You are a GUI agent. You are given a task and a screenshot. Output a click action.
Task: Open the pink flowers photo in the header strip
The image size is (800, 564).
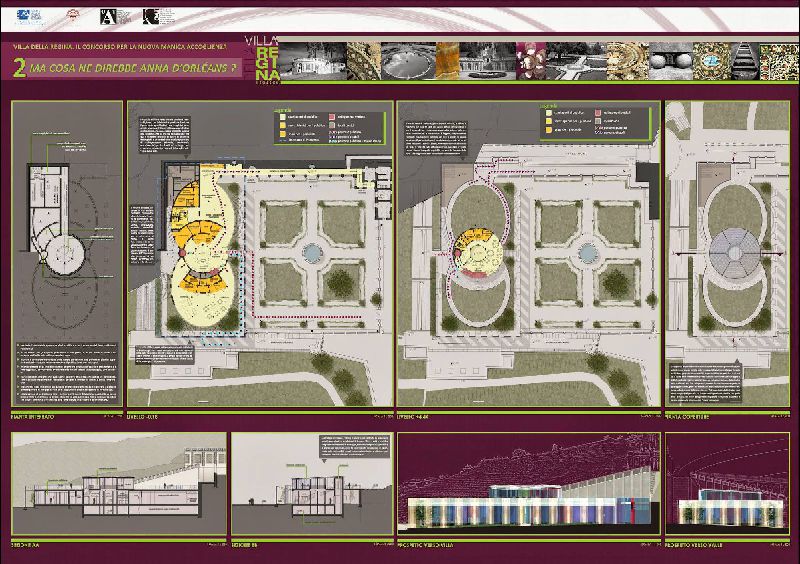click(531, 61)
